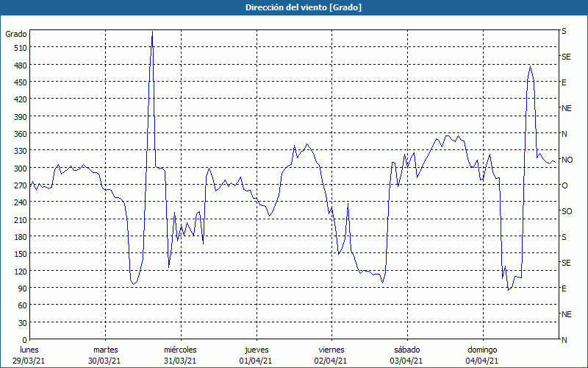Click the "sábado" day label
Viewport: 588px width, 368px height.
[407, 350]
